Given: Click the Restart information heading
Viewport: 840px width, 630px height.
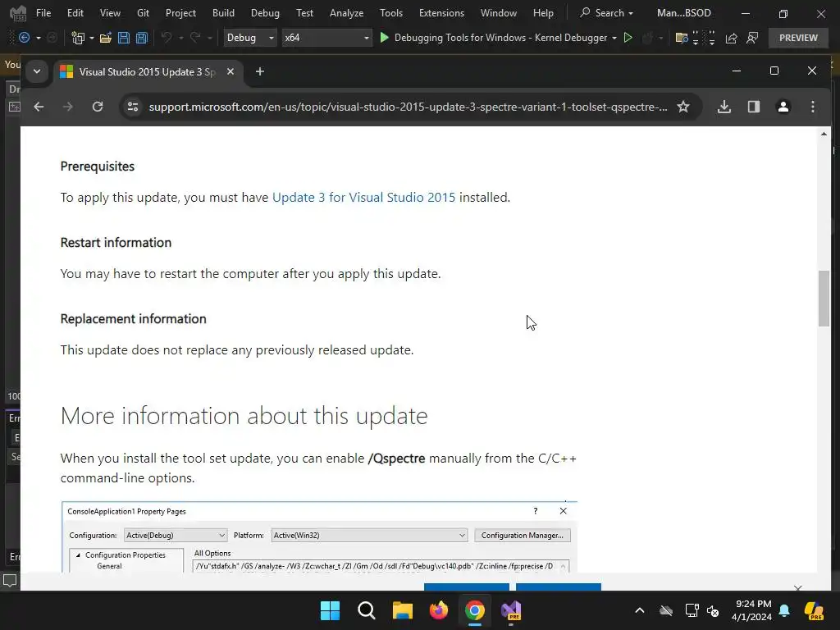Looking at the screenshot, I should coord(116,242).
